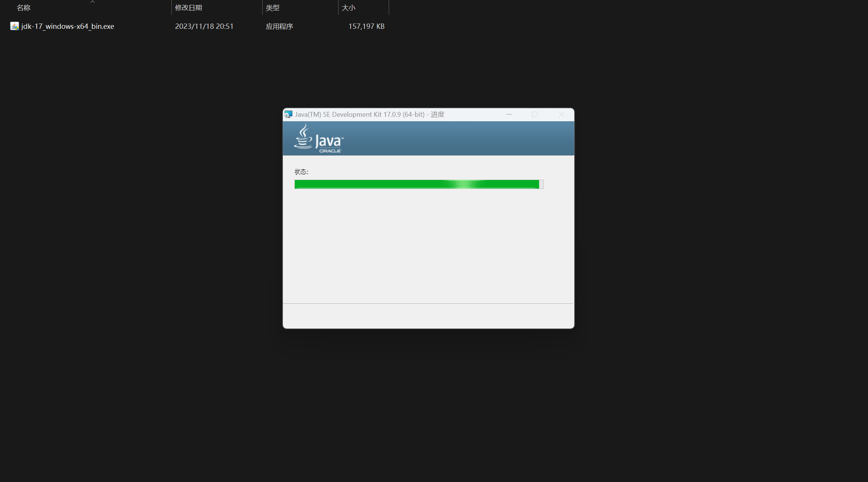The image size is (868, 482).
Task: Select jdk-17_windows-x64_bin.exe file name
Action: tap(68, 26)
